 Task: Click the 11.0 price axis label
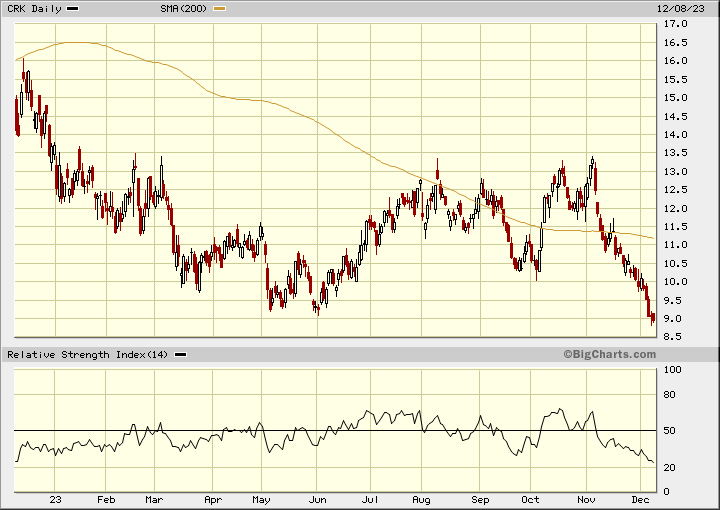pyautogui.click(x=675, y=245)
